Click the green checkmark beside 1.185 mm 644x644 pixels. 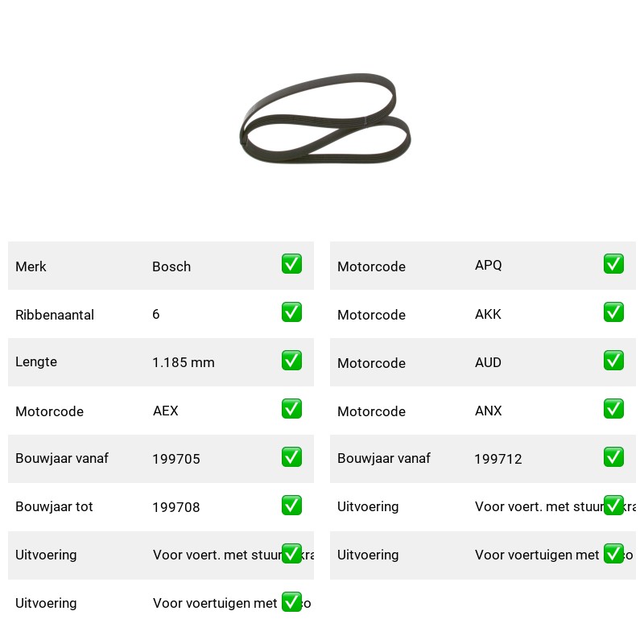click(x=291, y=360)
